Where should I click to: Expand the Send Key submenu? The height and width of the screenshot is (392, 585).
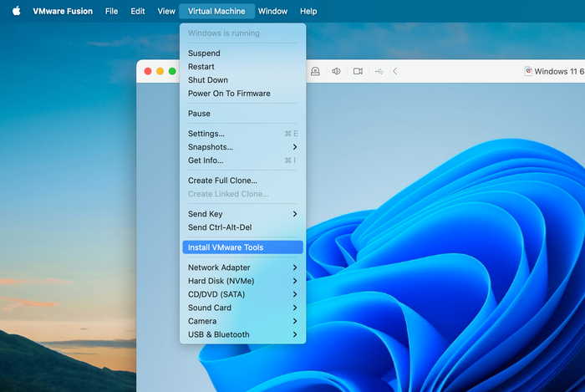(242, 214)
